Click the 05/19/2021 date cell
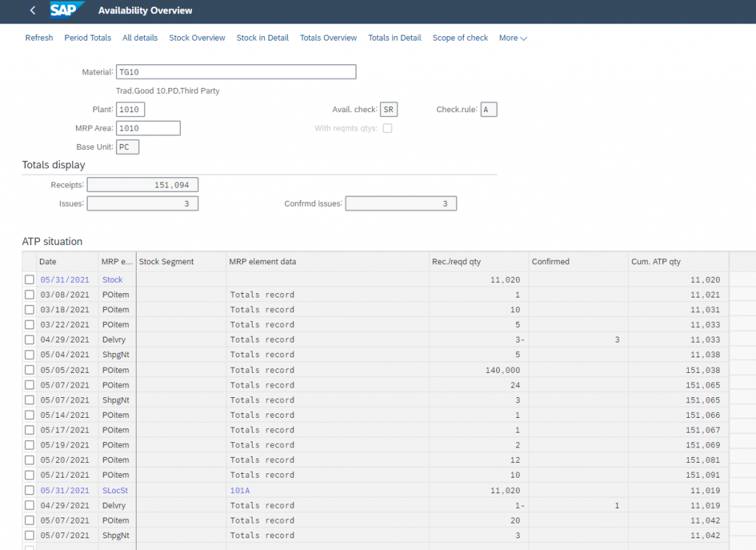The height and width of the screenshot is (550, 756). pyautogui.click(x=65, y=445)
